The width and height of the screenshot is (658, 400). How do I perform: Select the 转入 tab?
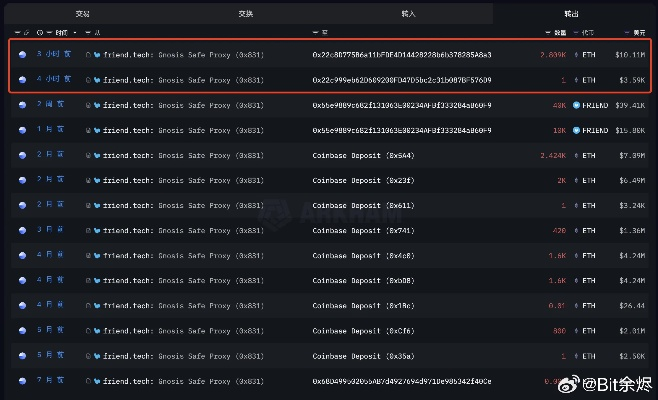click(408, 14)
